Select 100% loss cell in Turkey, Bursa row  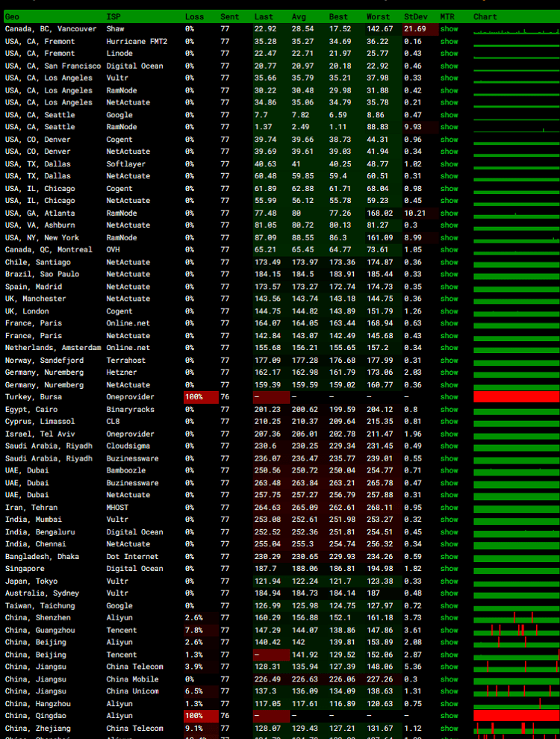click(x=202, y=397)
